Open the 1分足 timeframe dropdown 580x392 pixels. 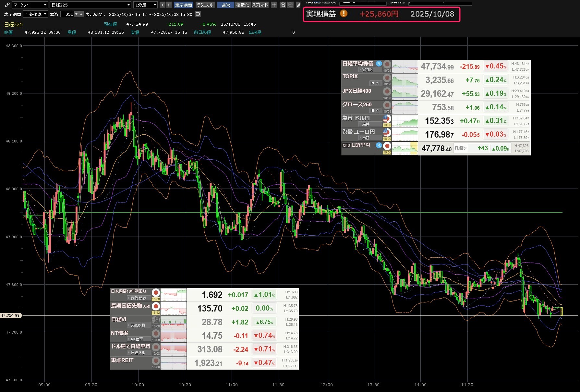[x=146, y=5]
